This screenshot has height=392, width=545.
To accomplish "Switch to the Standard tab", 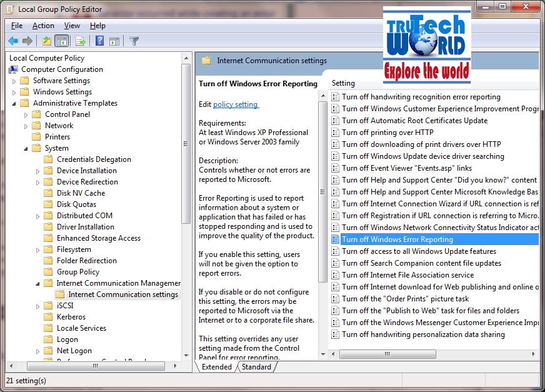I will click(x=256, y=367).
